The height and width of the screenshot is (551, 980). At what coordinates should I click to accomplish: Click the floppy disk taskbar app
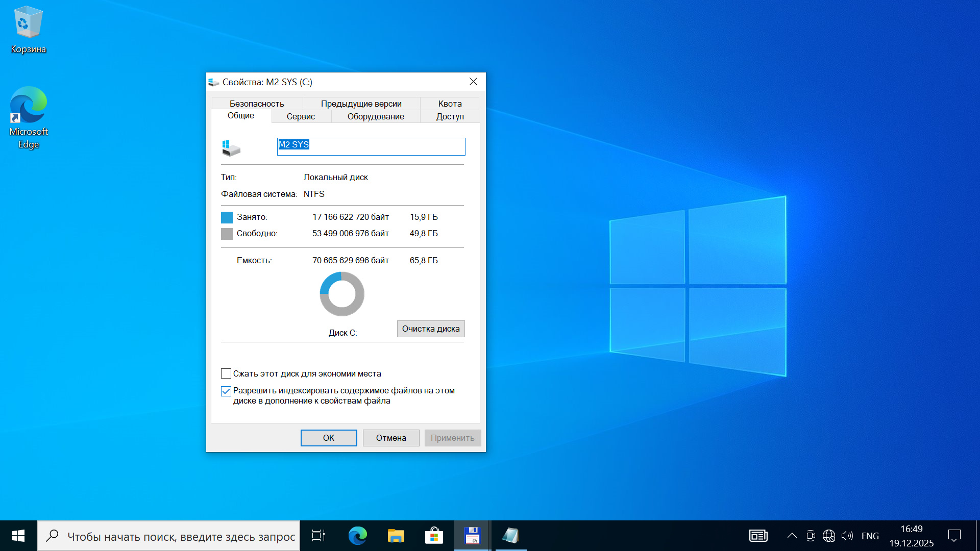point(472,536)
